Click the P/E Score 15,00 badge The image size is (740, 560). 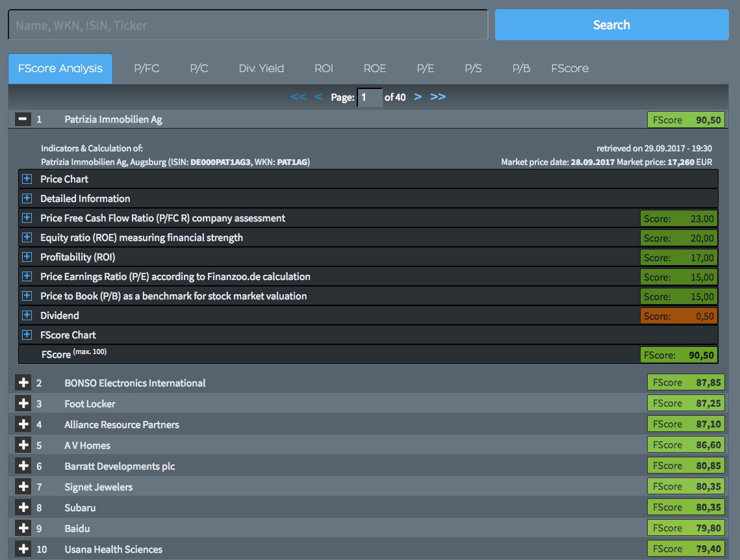(x=679, y=277)
